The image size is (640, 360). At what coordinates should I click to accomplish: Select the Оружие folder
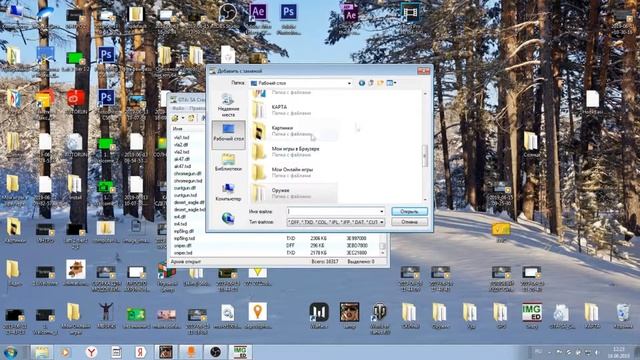[x=294, y=193]
